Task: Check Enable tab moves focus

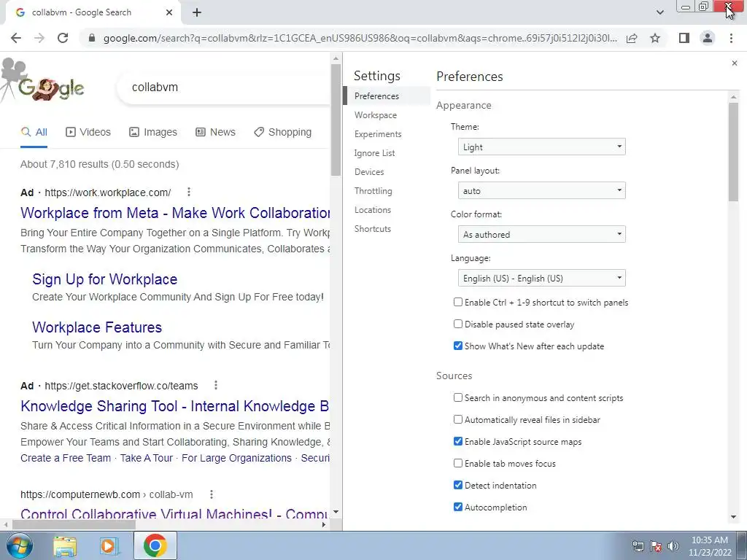Action: (x=458, y=463)
